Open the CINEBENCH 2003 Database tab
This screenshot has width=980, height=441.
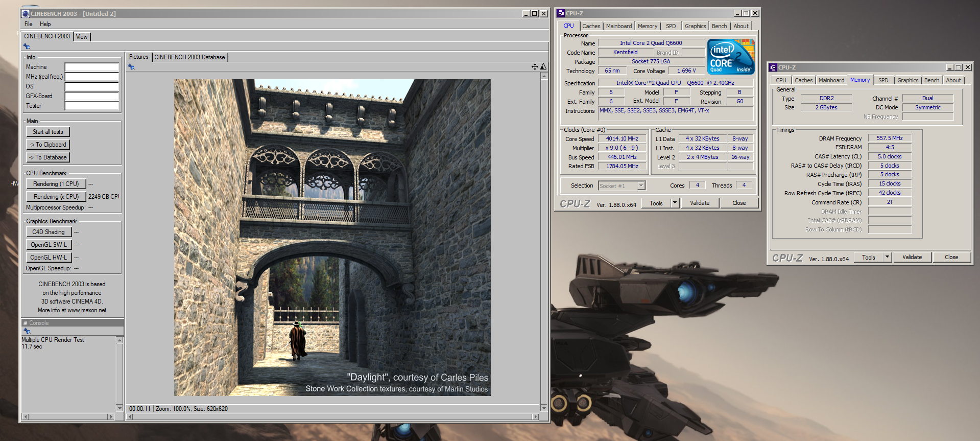[x=189, y=57]
